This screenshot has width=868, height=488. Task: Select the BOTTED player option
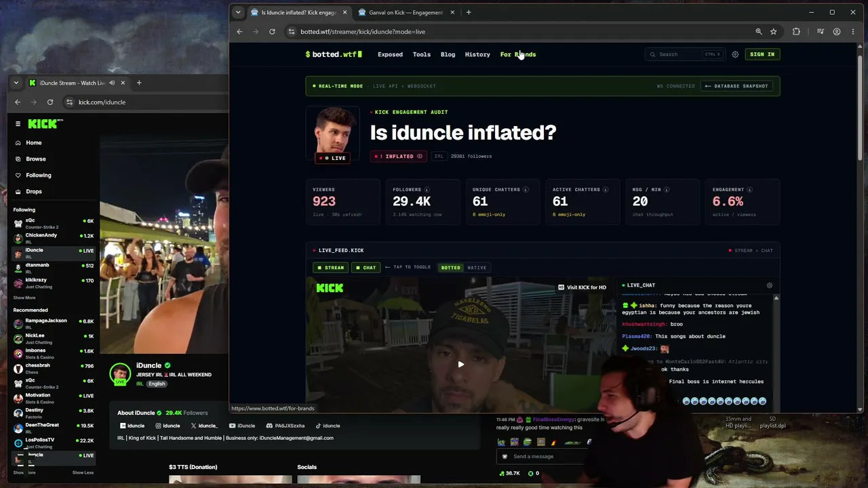[450, 268]
